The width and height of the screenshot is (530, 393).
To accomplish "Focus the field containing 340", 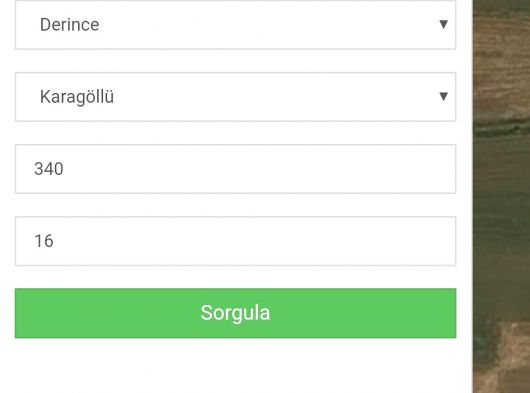I will coord(236,169).
